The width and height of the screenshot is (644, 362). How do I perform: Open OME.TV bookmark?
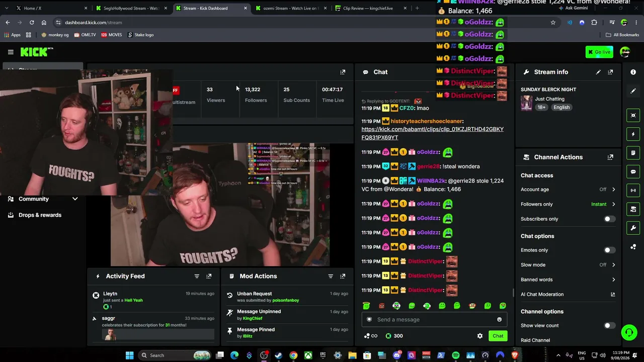(x=85, y=35)
